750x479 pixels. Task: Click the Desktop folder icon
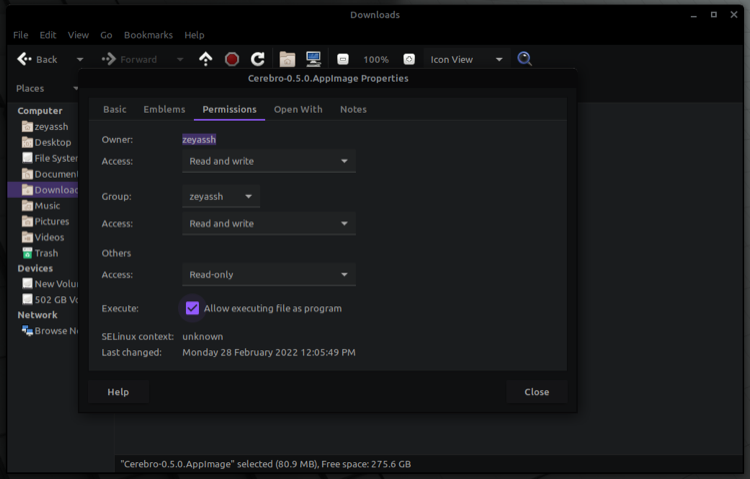[27, 142]
